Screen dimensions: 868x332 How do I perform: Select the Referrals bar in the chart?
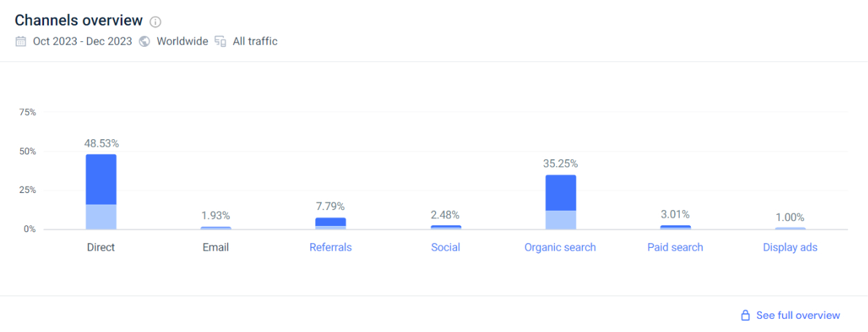tap(331, 222)
